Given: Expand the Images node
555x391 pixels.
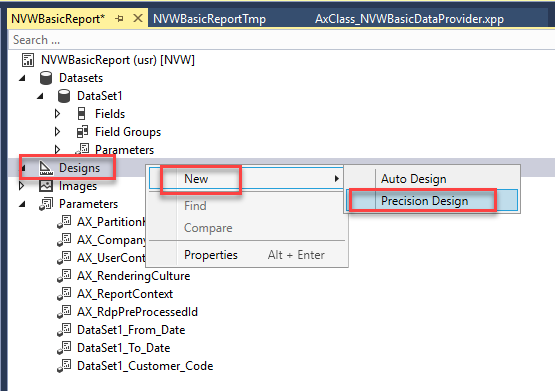Looking at the screenshot, I should tap(21, 186).
